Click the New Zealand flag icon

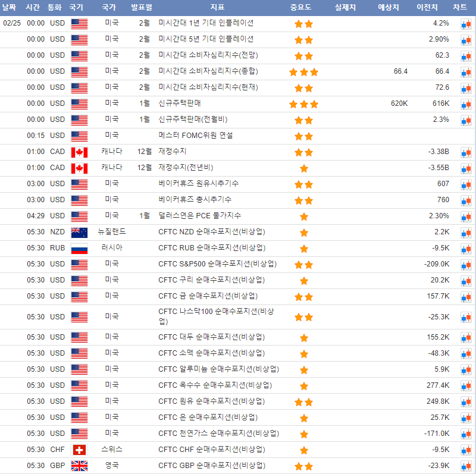79,232
